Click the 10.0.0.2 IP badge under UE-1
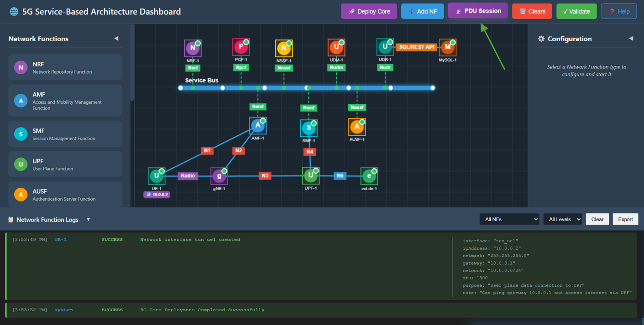 157,194
